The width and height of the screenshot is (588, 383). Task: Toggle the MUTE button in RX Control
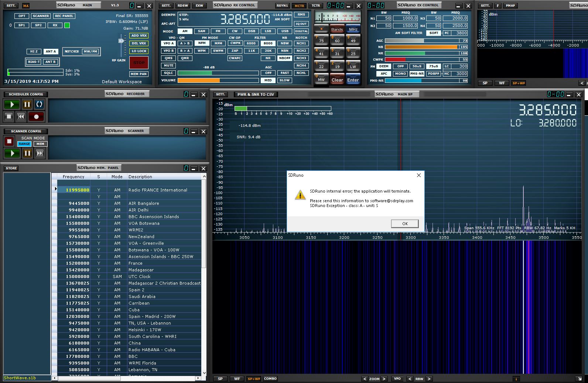pyautogui.click(x=168, y=65)
